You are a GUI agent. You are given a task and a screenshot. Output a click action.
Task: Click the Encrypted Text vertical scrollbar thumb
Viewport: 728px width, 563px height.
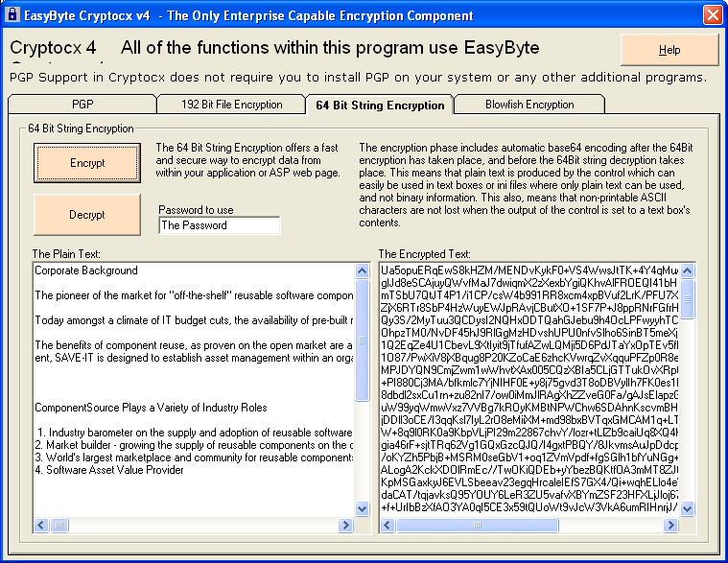[688, 299]
